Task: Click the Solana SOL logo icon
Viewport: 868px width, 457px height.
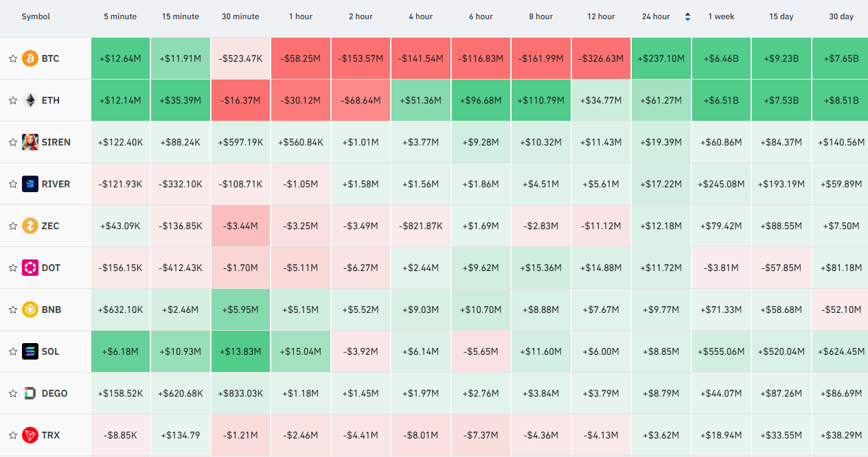Action: coord(30,351)
